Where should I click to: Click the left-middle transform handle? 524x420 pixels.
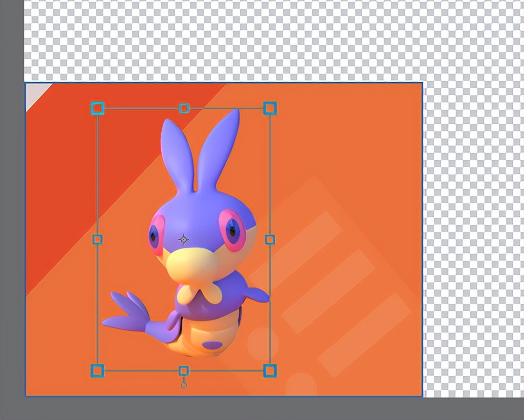98,239
